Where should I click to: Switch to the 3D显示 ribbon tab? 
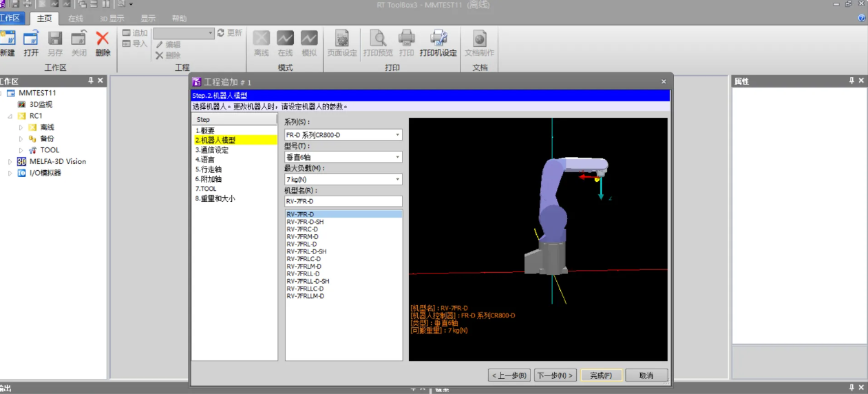[x=112, y=19]
